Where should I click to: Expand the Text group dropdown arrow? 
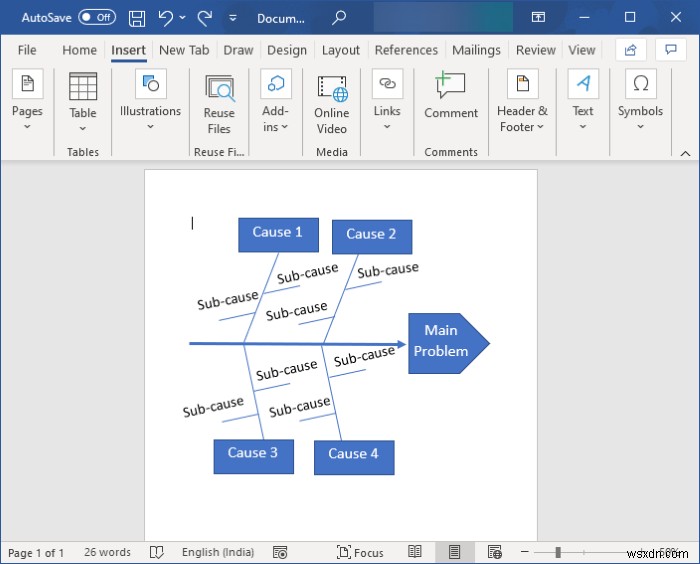coord(583,127)
